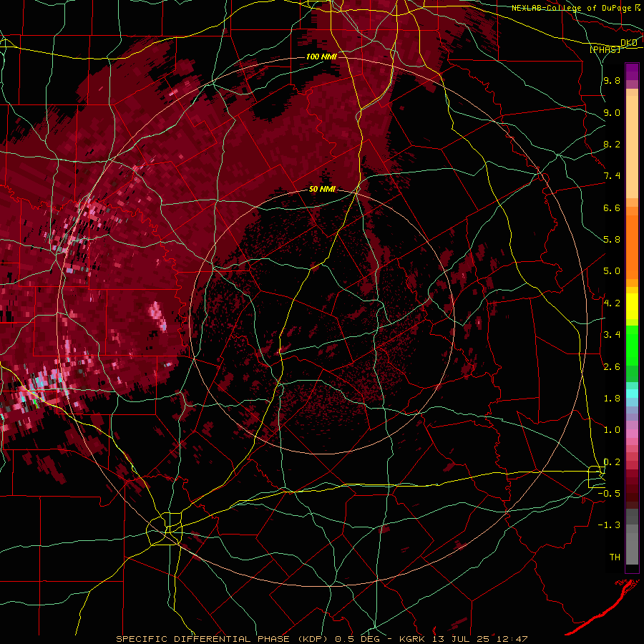Click the 50 NMI range ring label

323,189
